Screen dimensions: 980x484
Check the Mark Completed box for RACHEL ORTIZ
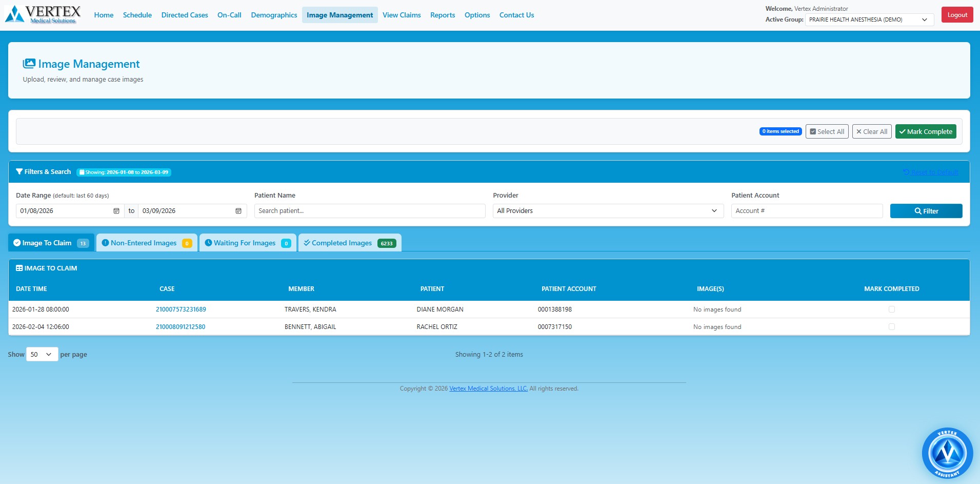892,326
